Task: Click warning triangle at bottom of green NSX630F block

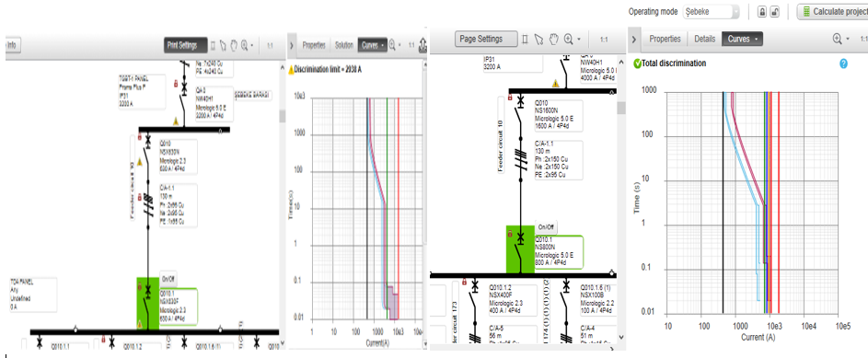Action: coord(140,324)
